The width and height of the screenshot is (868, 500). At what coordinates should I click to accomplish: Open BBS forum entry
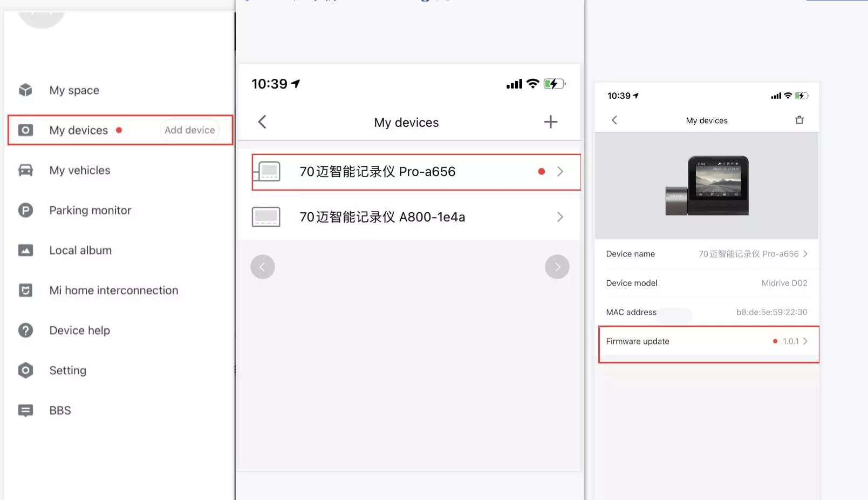tap(60, 410)
